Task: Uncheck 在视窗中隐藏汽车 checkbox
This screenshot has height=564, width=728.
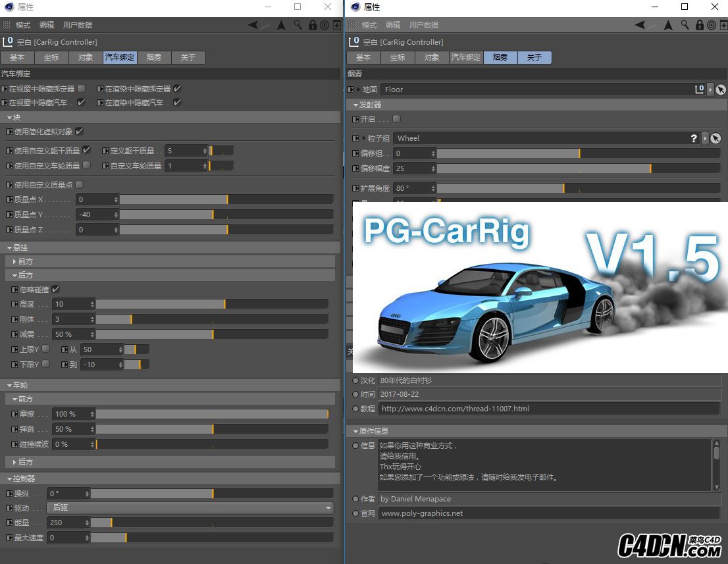Action: click(x=81, y=102)
